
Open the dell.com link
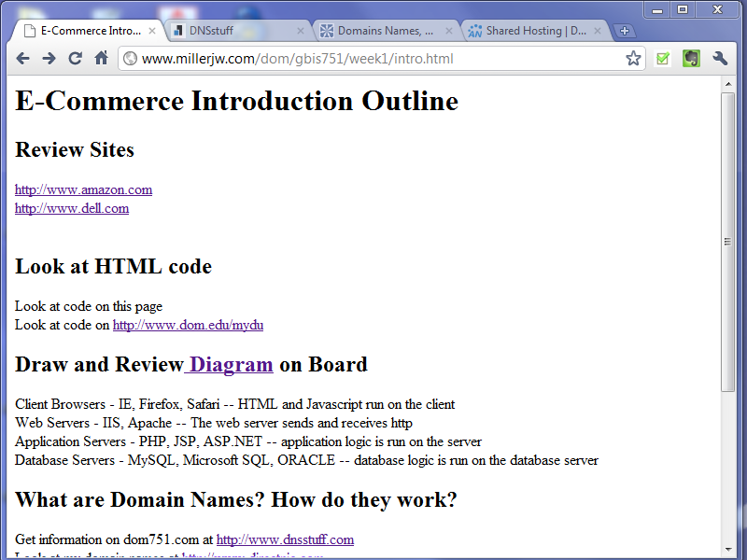[72, 208]
